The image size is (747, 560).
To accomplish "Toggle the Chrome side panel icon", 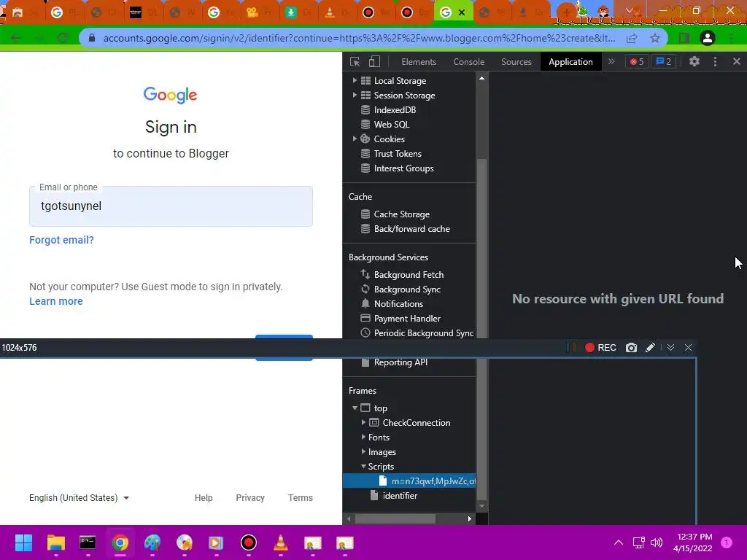I will [684, 38].
